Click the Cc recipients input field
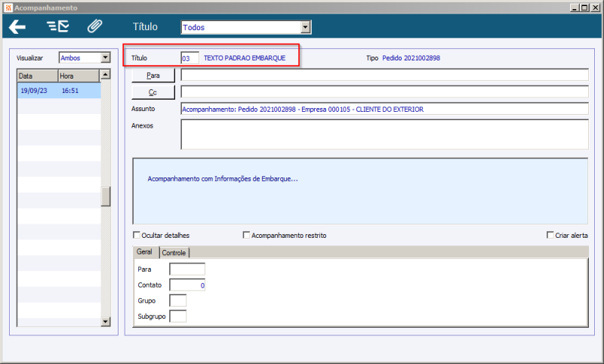Screen dimensions: 604x364 (x=384, y=91)
